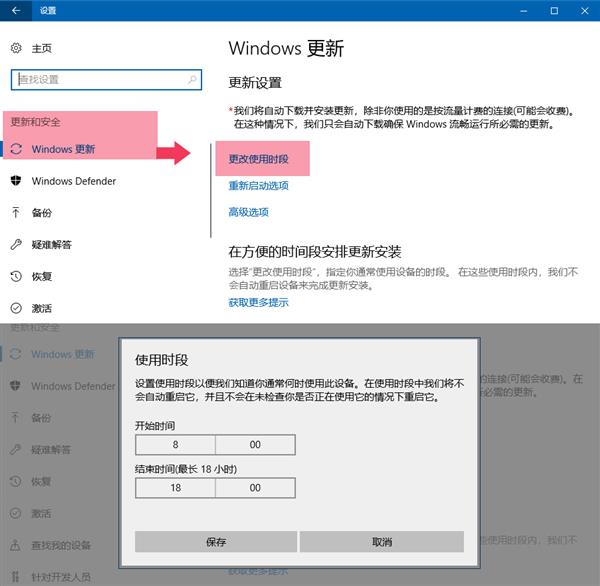Click the Windows update sync icon in top sidebar
This screenshot has width=600, height=586.
pyautogui.click(x=16, y=149)
